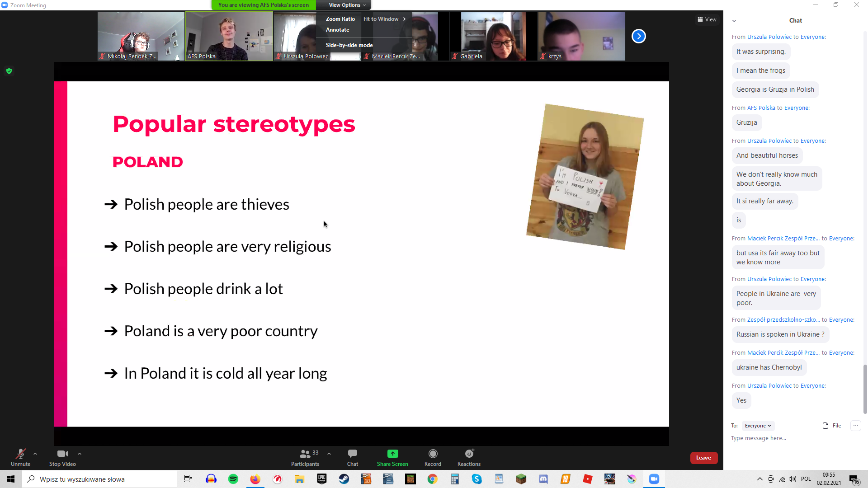Click the message 'And beautiful horses'
Viewport: 868px width, 488px height.
point(767,155)
